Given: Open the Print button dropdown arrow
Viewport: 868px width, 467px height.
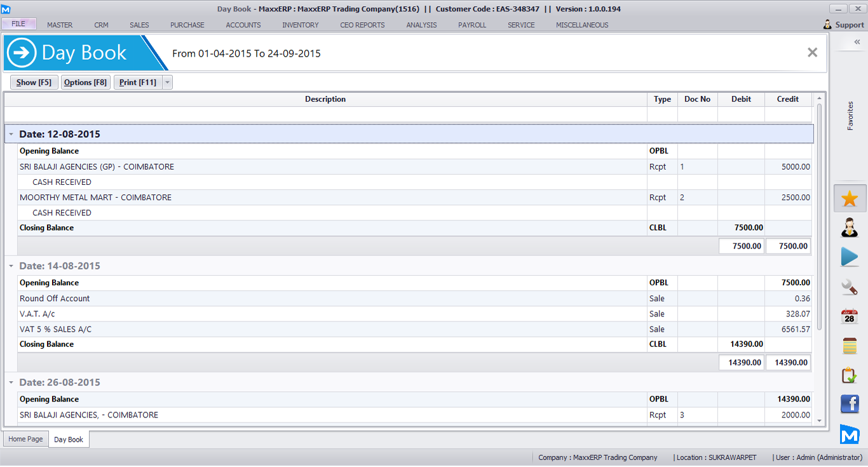Looking at the screenshot, I should coord(167,83).
